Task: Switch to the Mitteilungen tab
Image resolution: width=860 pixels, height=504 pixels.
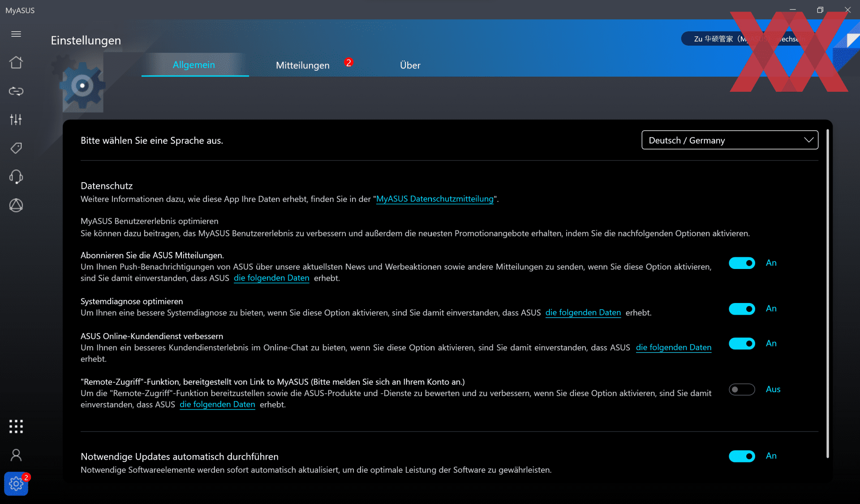Action: 303,65
